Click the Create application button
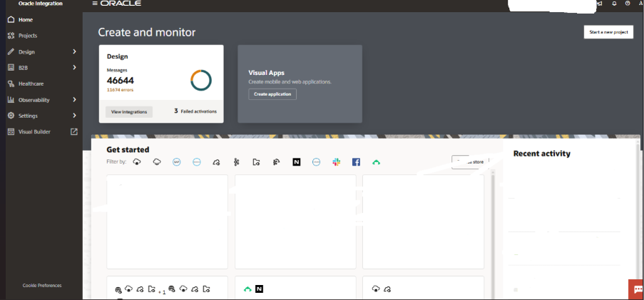This screenshot has height=300, width=644. 272,94
